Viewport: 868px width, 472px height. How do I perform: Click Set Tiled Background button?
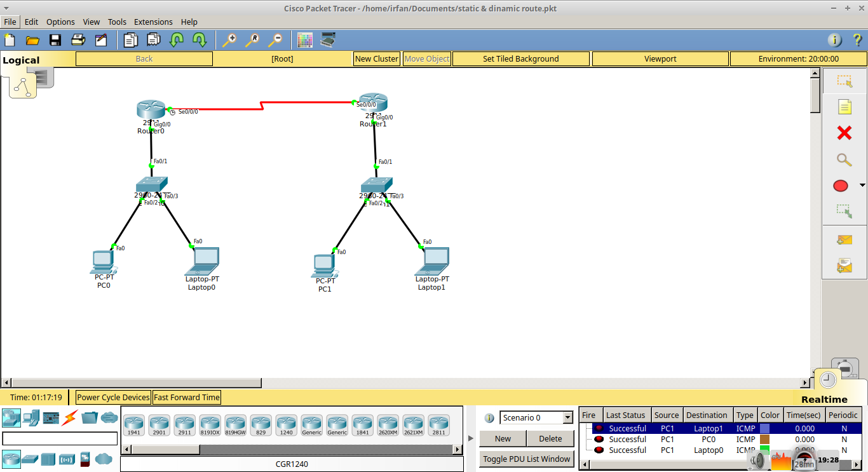tap(521, 58)
